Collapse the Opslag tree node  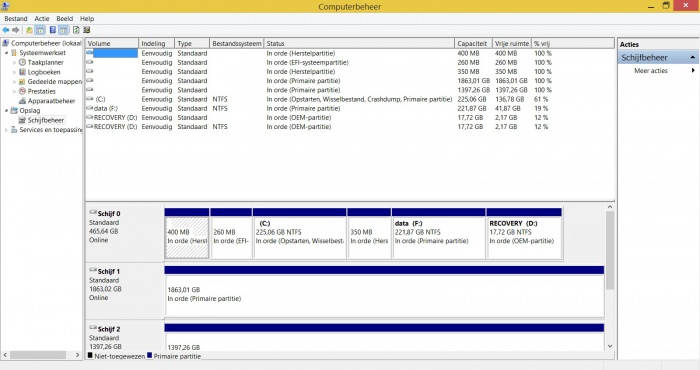pos(6,110)
